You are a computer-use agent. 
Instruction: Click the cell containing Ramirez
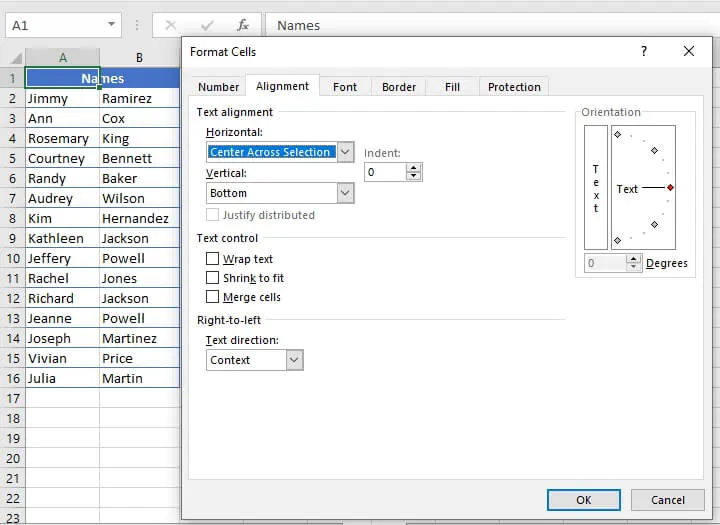pyautogui.click(x=140, y=98)
